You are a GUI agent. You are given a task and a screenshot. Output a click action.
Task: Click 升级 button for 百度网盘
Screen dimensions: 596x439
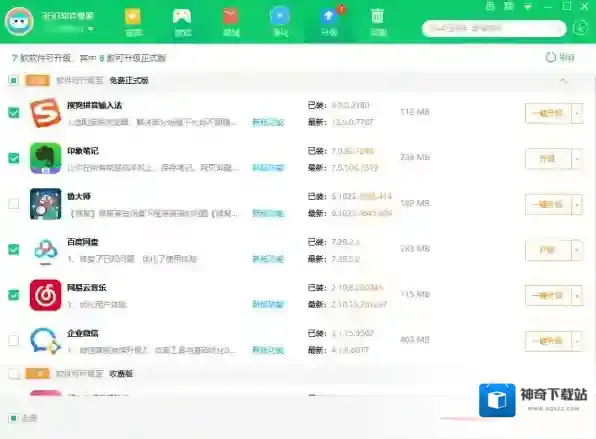coord(548,250)
